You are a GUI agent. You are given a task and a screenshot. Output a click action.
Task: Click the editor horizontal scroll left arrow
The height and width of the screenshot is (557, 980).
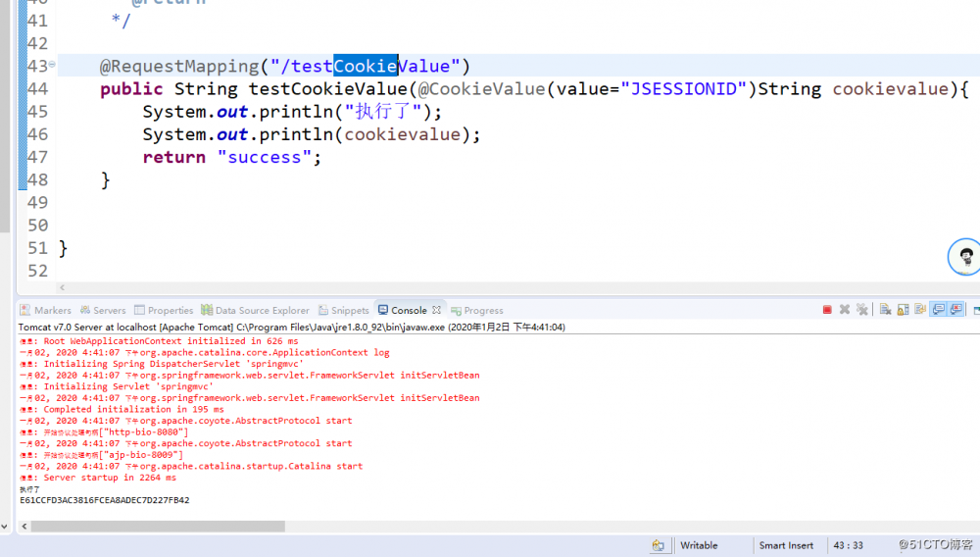click(62, 287)
